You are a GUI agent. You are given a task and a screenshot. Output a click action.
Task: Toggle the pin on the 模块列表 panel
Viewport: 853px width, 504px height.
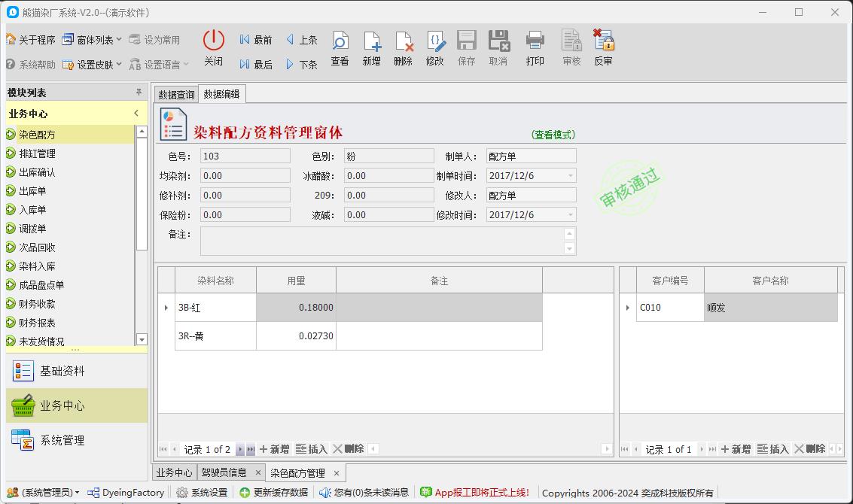point(138,92)
